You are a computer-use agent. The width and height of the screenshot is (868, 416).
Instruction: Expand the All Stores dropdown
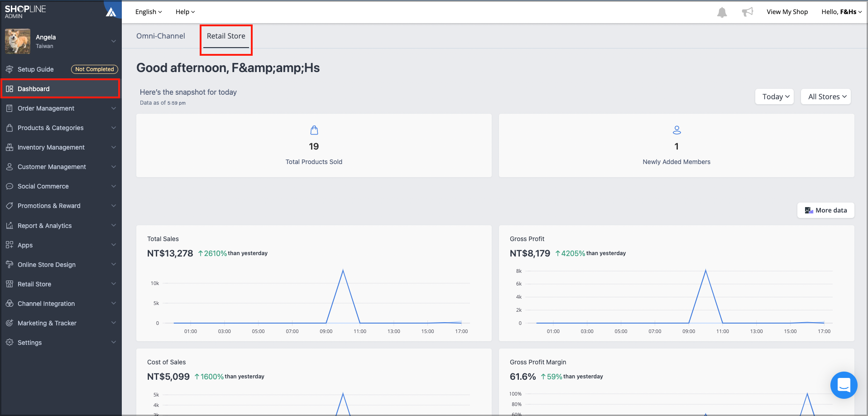[x=825, y=97]
